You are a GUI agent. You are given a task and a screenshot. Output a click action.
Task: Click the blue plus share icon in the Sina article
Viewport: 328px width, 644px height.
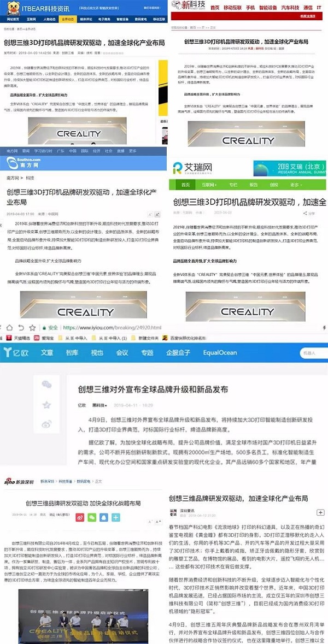[x=115, y=517]
